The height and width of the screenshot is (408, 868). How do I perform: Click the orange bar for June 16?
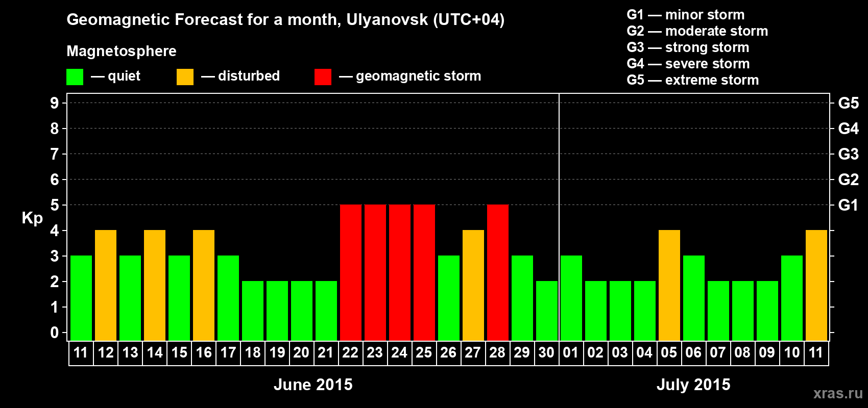[x=204, y=285]
